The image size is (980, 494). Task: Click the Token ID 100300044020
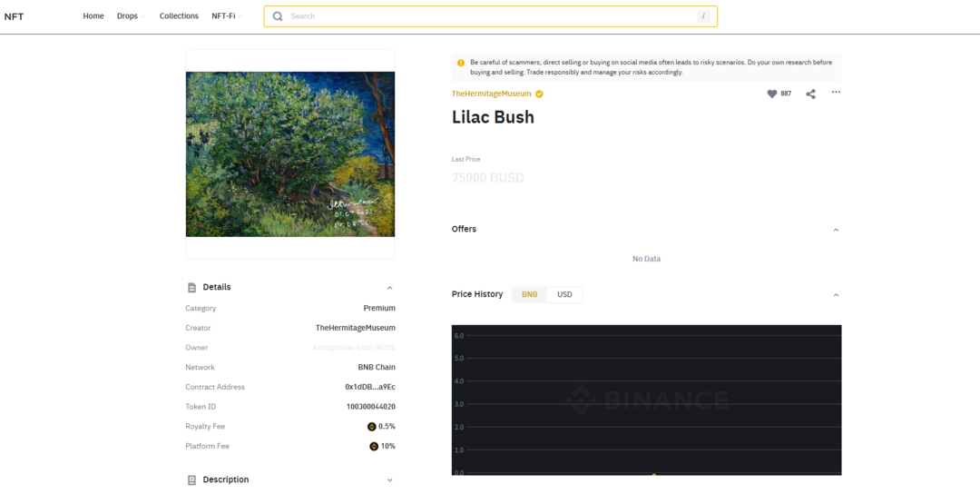point(371,407)
